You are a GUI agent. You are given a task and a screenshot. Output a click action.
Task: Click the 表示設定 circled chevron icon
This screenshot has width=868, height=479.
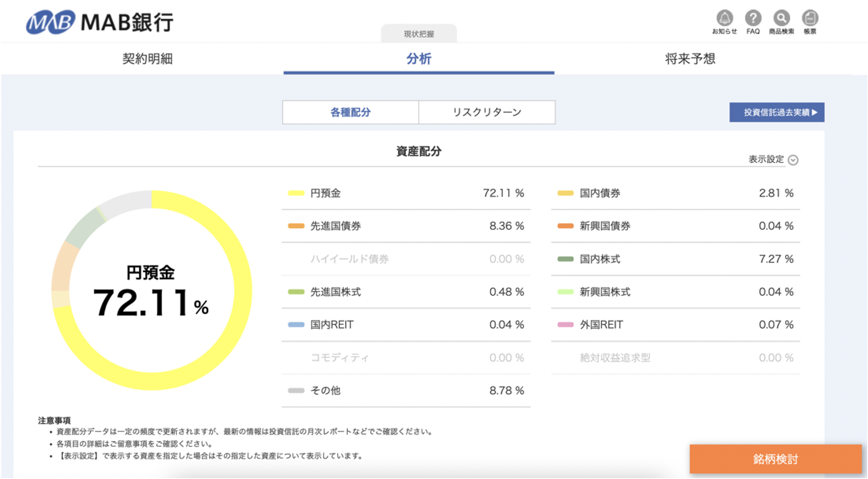coord(793,160)
